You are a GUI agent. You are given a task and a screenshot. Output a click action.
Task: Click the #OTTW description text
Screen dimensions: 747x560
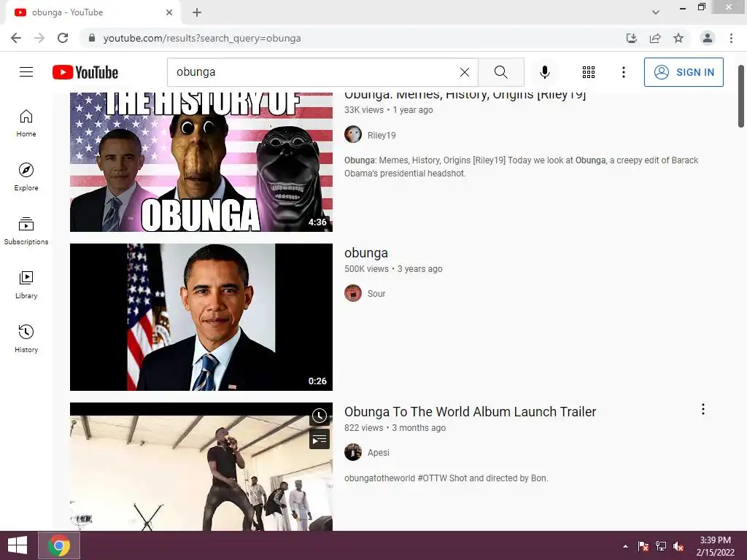(446, 478)
